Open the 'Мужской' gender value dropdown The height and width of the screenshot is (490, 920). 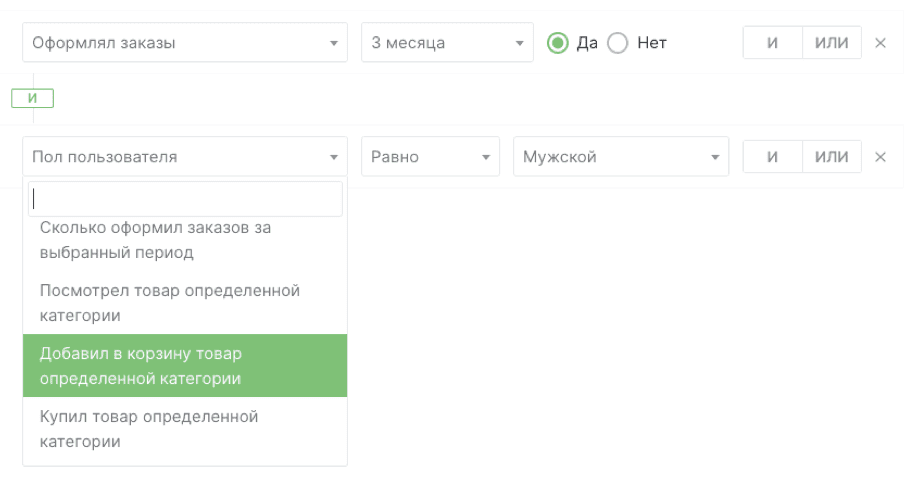coord(621,156)
